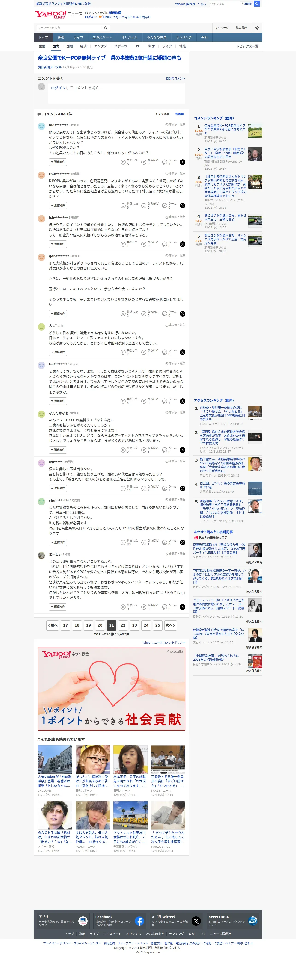Expand 返信2件 on shu******** comment
This screenshot has width=296, height=980.
coord(58,542)
